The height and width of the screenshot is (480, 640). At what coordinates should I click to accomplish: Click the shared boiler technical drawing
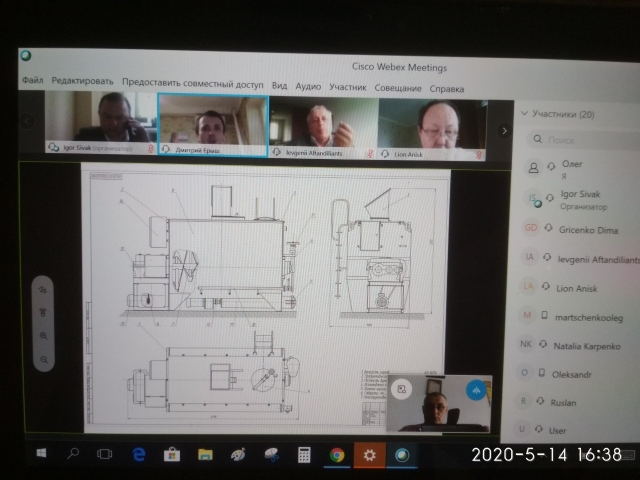[265, 298]
